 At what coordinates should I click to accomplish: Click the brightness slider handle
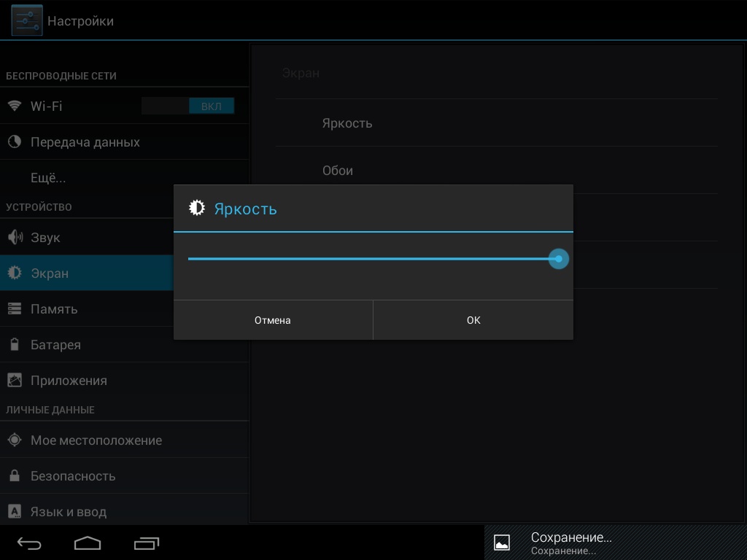[559, 259]
